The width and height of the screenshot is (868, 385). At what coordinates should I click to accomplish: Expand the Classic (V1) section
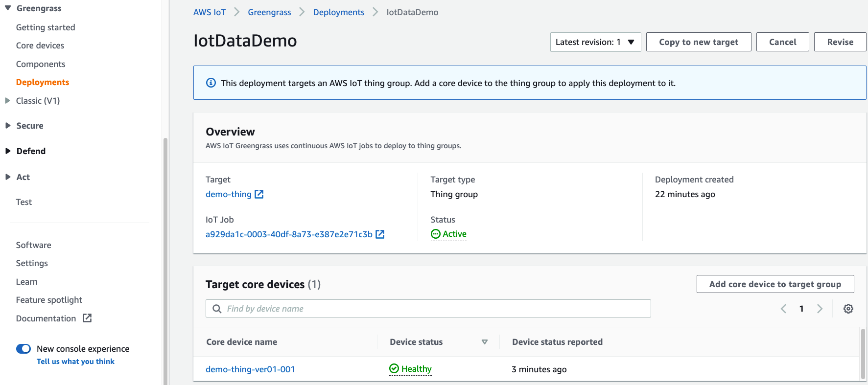click(x=8, y=101)
